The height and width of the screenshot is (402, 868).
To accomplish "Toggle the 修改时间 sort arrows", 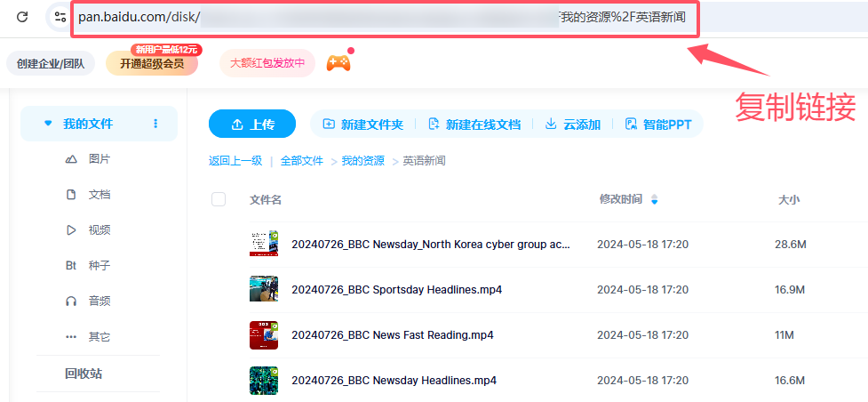I will [x=654, y=199].
